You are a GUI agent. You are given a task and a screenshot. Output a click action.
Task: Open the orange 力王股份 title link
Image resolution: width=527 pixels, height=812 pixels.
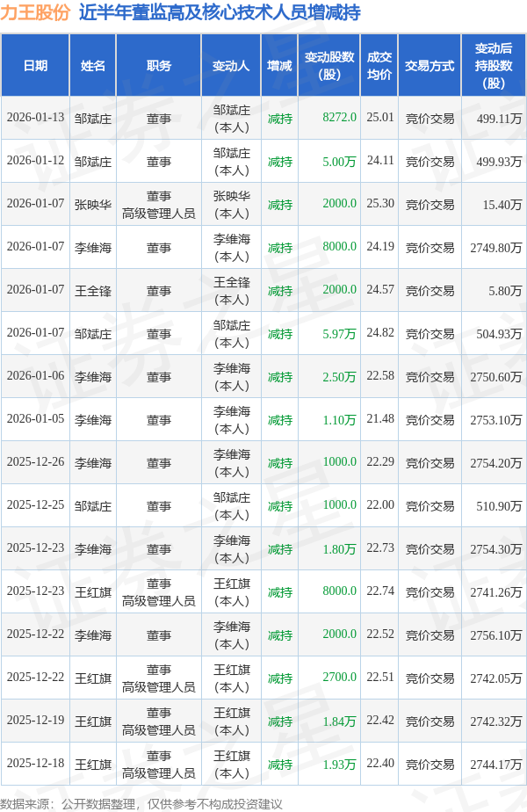[x=35, y=13]
